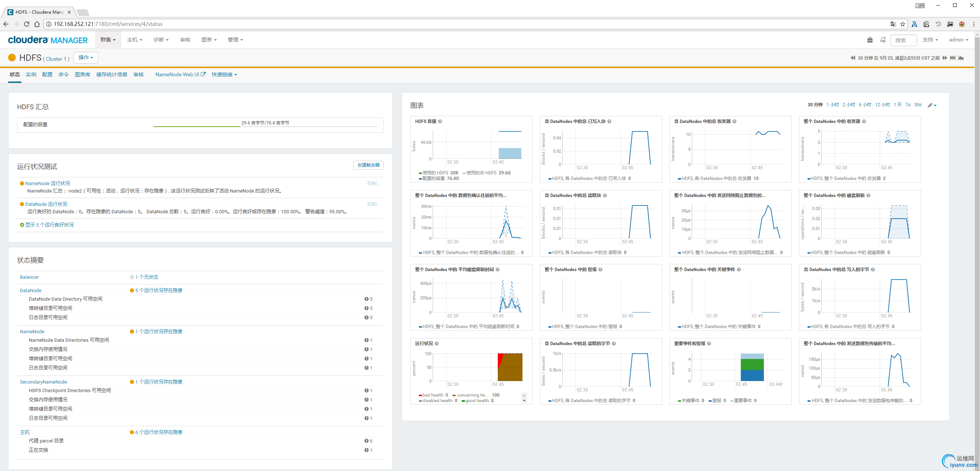Click help icon next to HDFS 容量 chart
This screenshot has height=471, width=980.
[x=440, y=121]
